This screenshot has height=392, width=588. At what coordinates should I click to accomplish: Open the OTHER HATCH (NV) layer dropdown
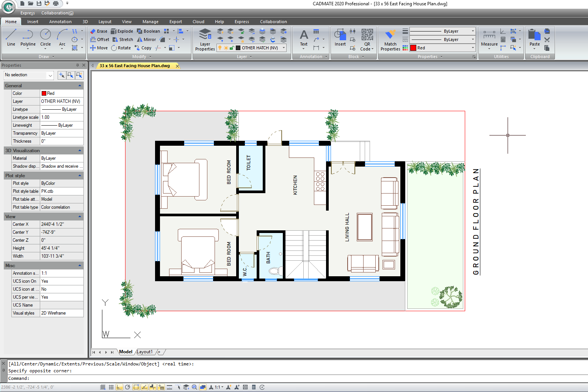(252, 48)
